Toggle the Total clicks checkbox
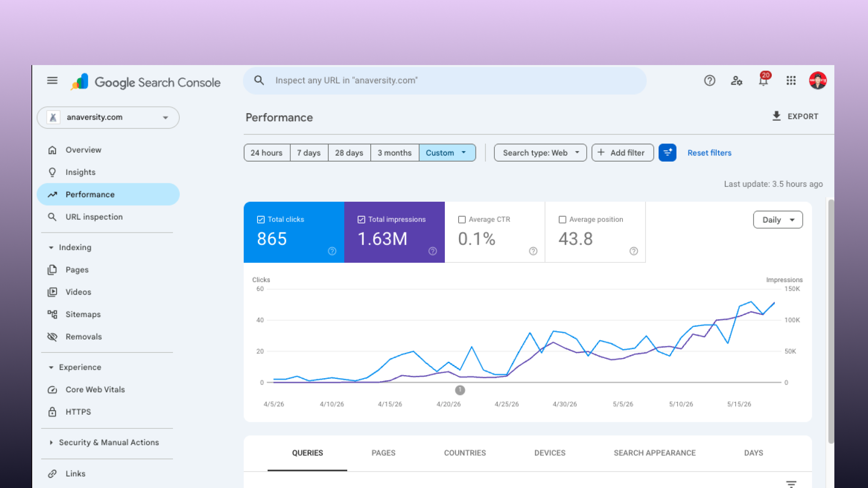868x488 pixels. 260,219
